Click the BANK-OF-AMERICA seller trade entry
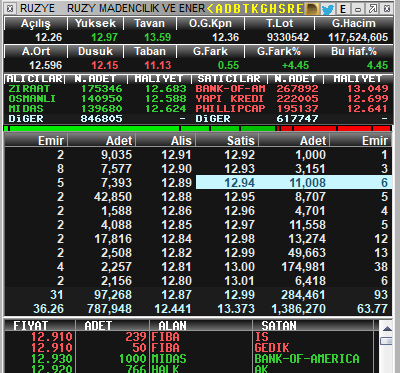400x373 pixels. click(307, 359)
